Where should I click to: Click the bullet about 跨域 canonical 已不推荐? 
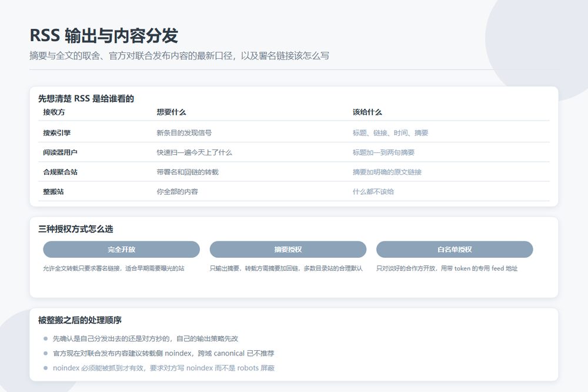[x=163, y=353]
